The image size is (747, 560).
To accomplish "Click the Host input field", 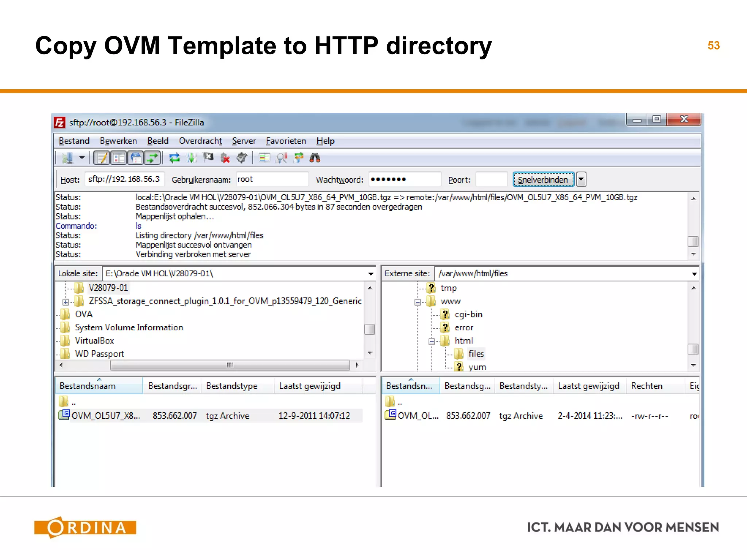I will pos(124,179).
